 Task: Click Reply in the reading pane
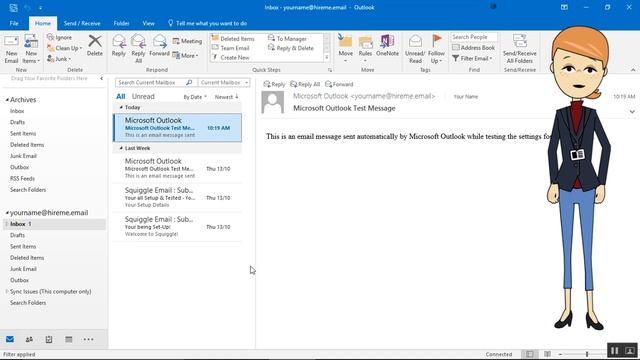(274, 84)
